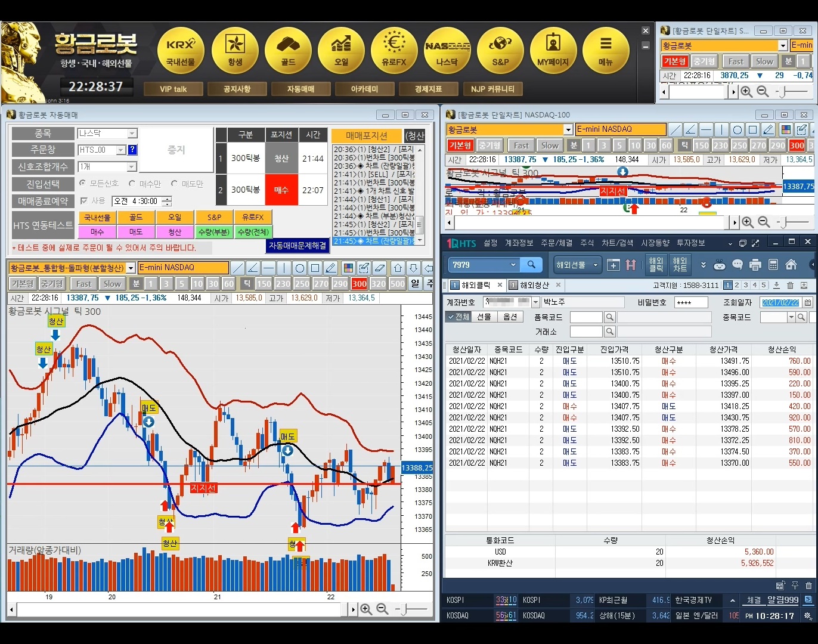
Task: Click the chat bubble icon in 1Q HTS
Action: 738,264
